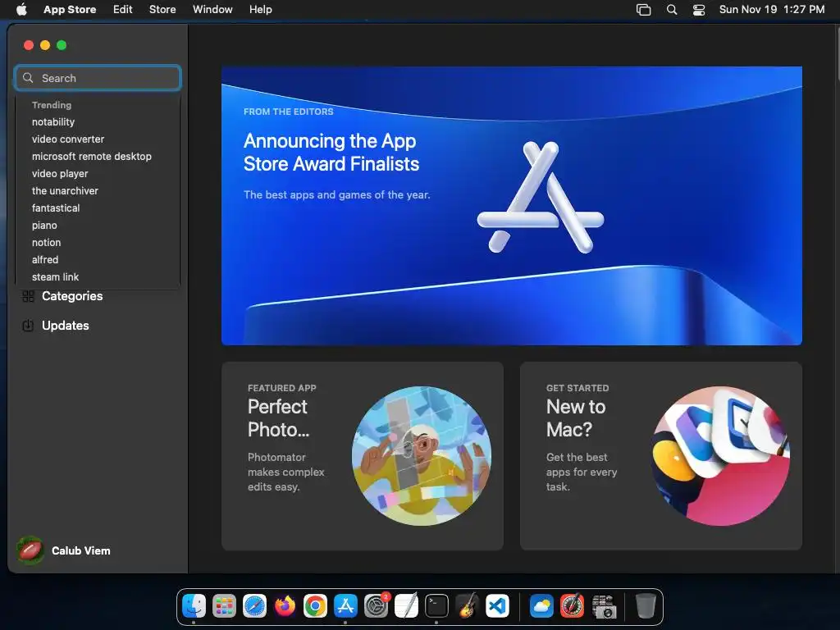Screen dimensions: 840x630
Task: Open the New to Mac? card
Action: pos(661,456)
